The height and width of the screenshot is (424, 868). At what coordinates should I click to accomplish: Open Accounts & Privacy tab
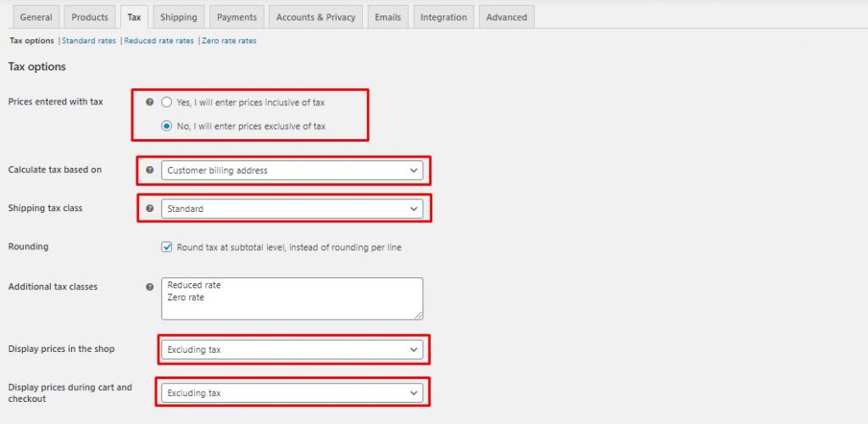[x=315, y=17]
